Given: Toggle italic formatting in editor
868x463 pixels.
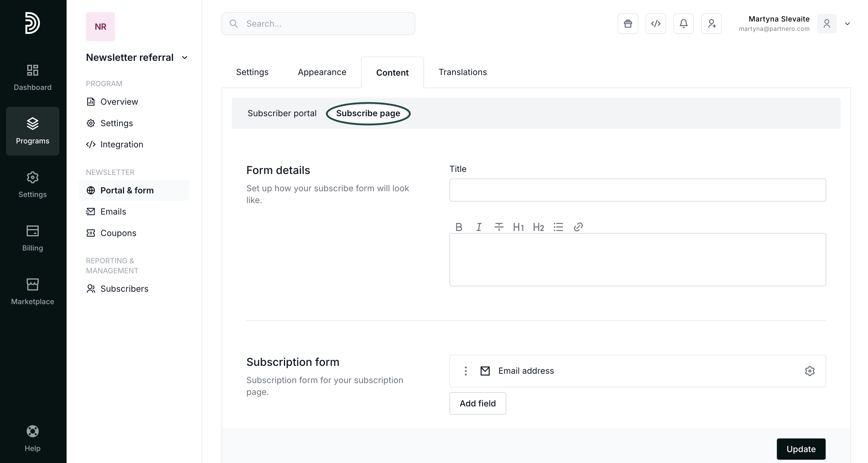Looking at the screenshot, I should pos(478,227).
